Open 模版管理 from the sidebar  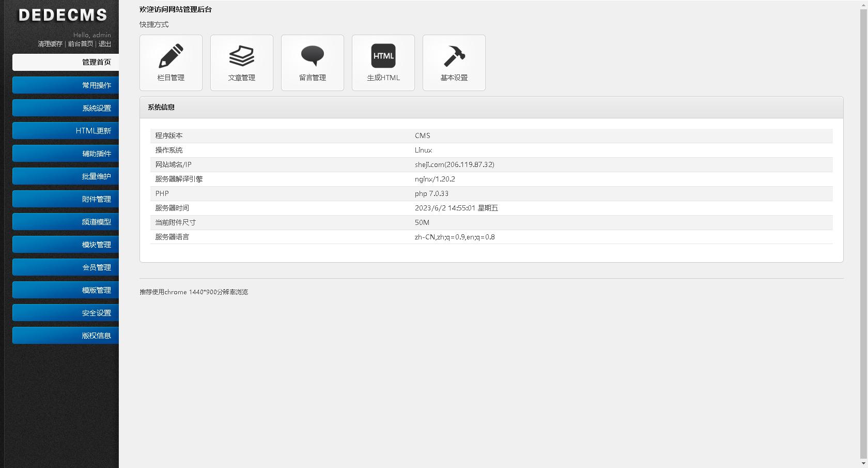65,290
